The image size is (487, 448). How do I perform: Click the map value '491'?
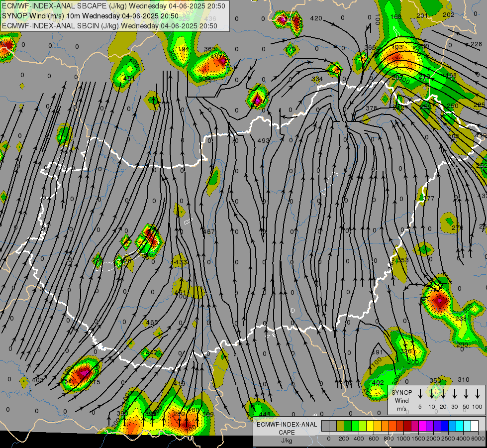377,352
